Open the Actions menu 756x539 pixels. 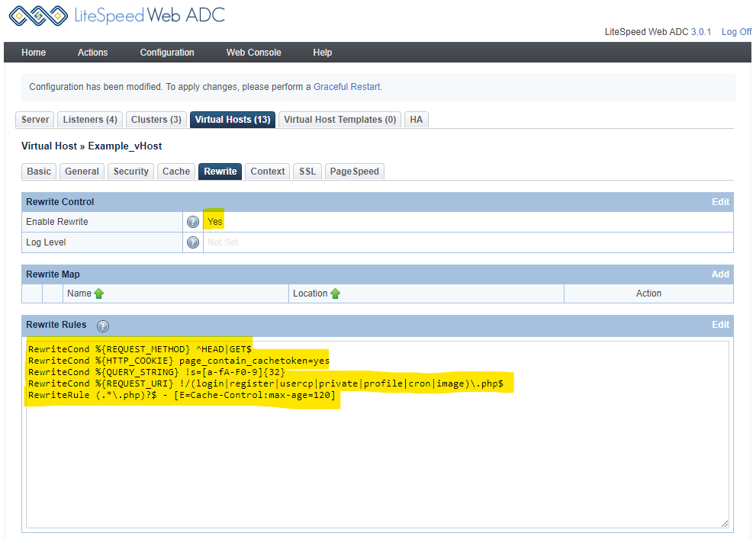pos(92,52)
